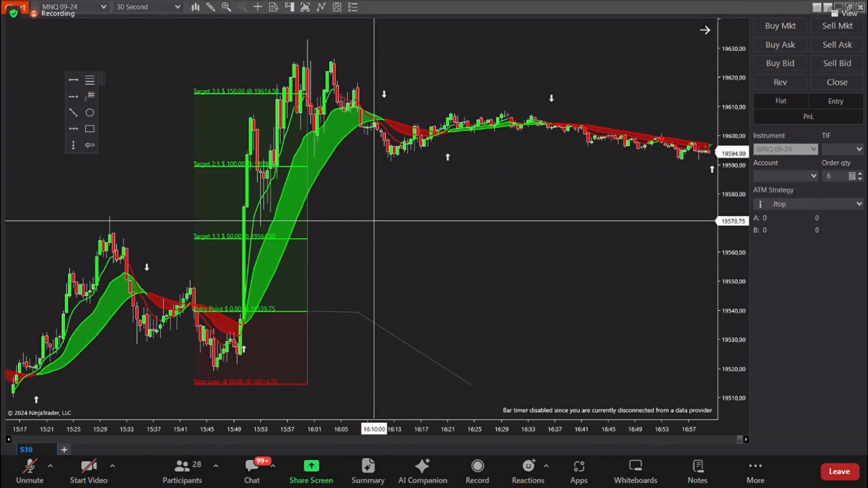
Task: Open instrument selector MNQ 09-24 in toolbar
Action: (x=74, y=7)
